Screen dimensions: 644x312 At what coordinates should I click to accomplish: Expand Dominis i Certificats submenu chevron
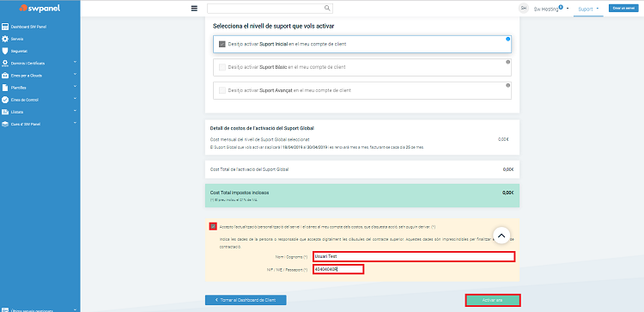pyautogui.click(x=75, y=63)
